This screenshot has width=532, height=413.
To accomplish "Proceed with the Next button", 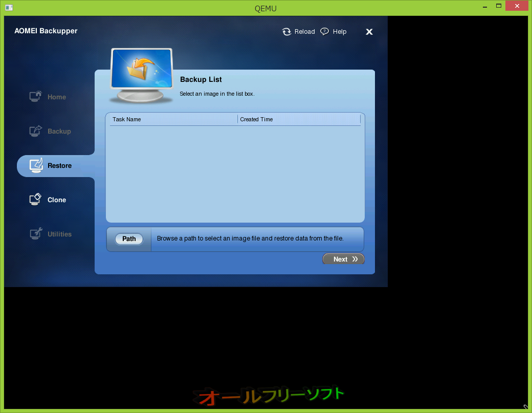I will (x=343, y=259).
